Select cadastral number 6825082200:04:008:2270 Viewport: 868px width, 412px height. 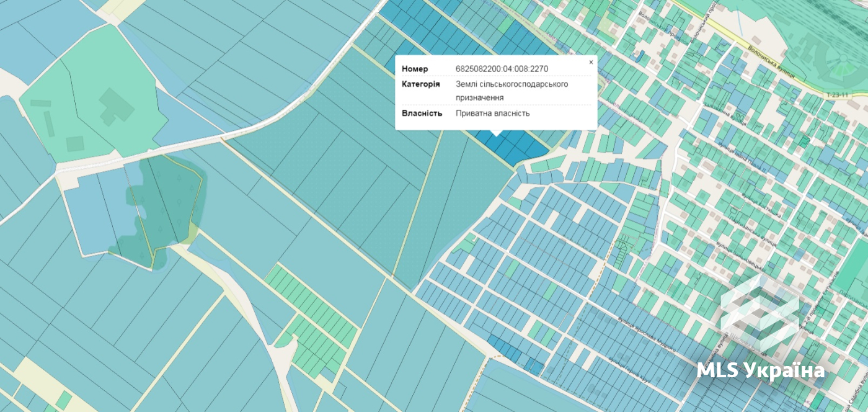click(502, 68)
